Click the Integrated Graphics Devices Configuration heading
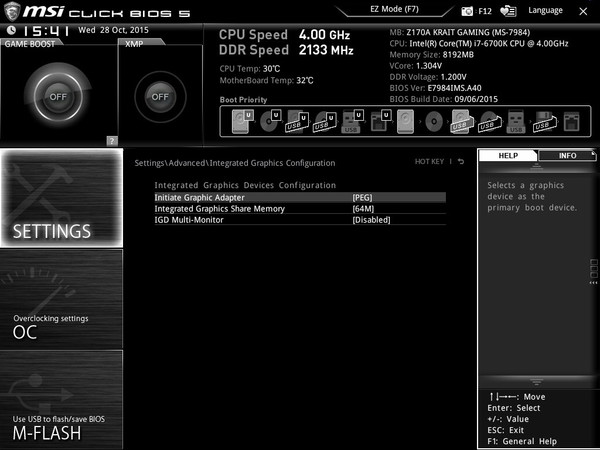 tap(245, 185)
